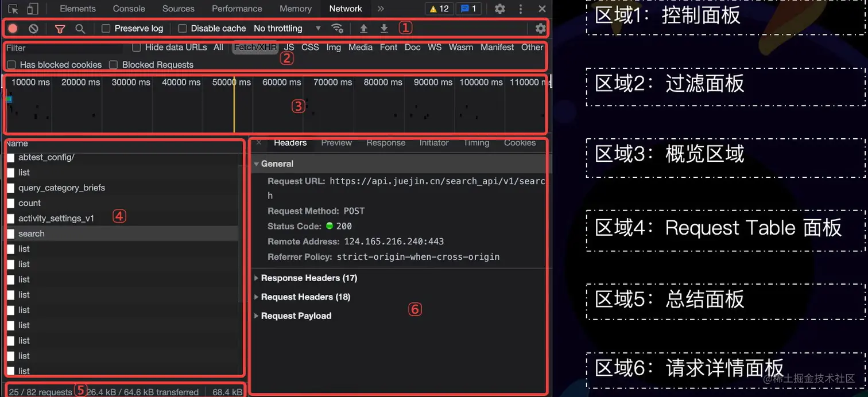The height and width of the screenshot is (397, 868).
Task: Open the Timing tab
Action: (x=476, y=142)
